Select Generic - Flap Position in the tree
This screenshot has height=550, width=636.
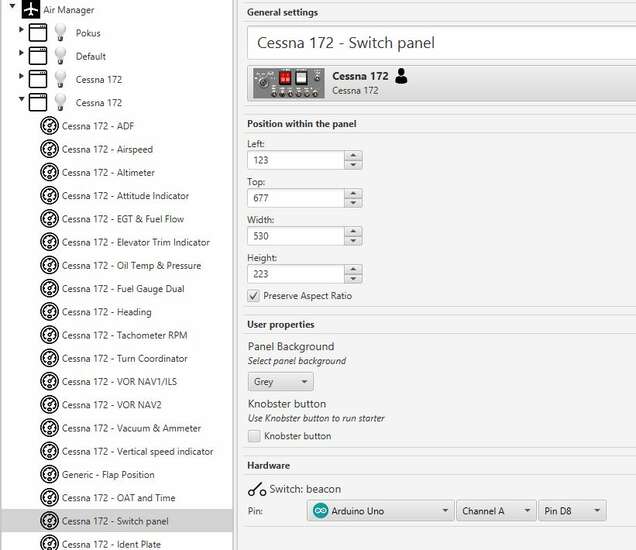108,475
